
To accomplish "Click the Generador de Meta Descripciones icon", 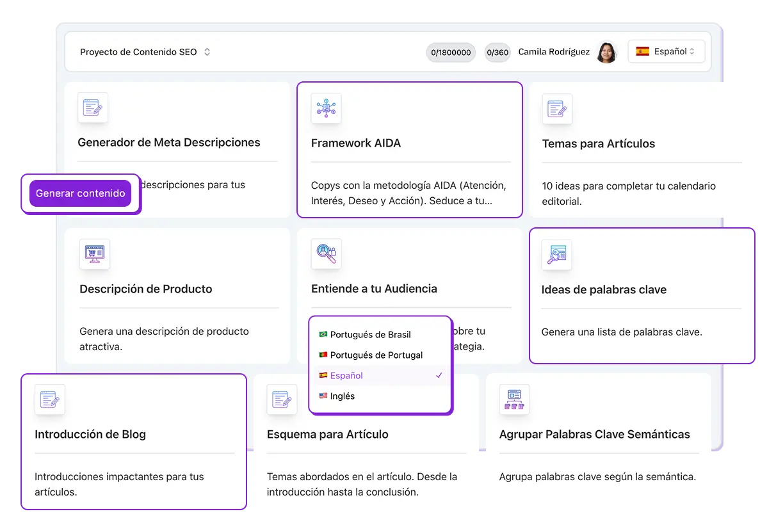I will coord(93,108).
